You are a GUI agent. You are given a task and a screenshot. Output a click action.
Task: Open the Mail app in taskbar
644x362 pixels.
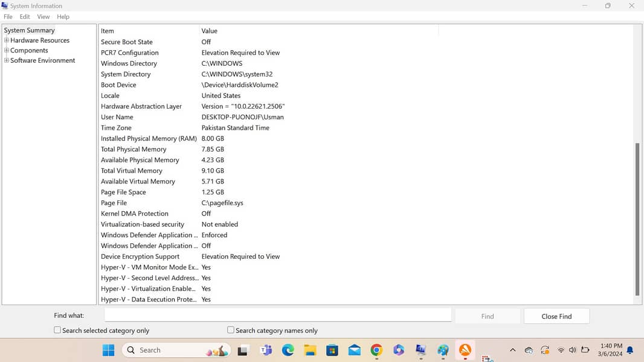[x=354, y=350]
